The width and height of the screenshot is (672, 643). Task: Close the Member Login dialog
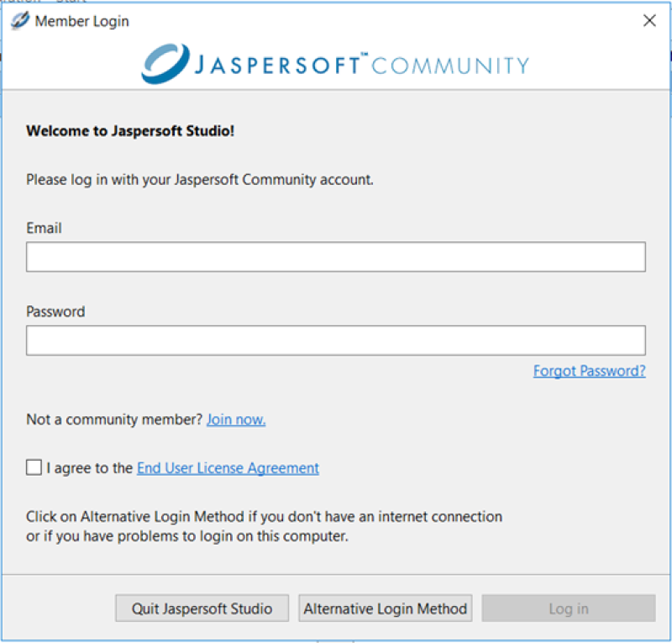pos(649,21)
